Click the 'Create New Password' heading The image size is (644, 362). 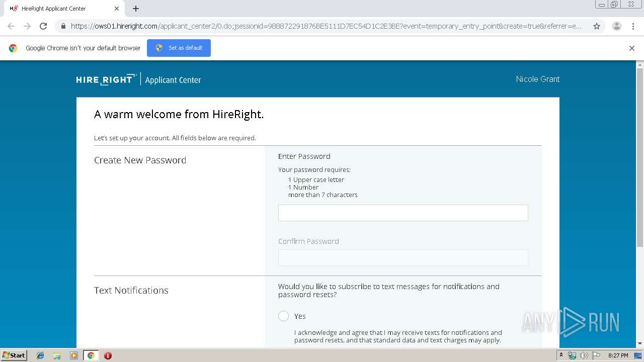(x=140, y=160)
